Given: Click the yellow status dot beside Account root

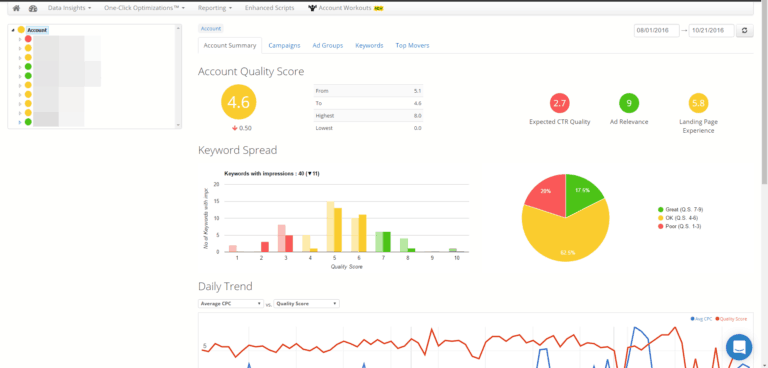Looking at the screenshot, I should 21,30.
